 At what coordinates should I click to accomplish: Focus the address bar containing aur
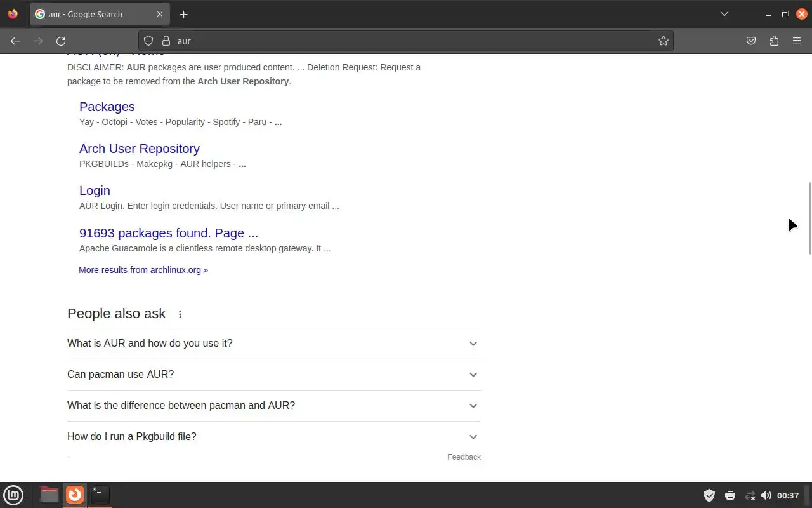tap(406, 41)
